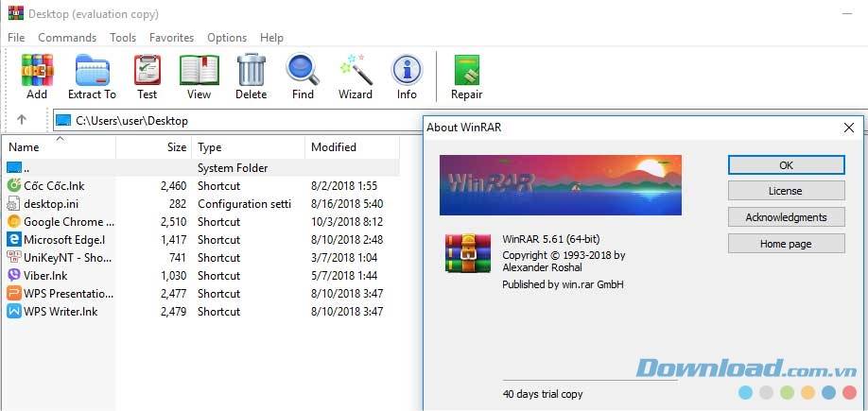Click the Repair toolbar icon

(x=467, y=70)
